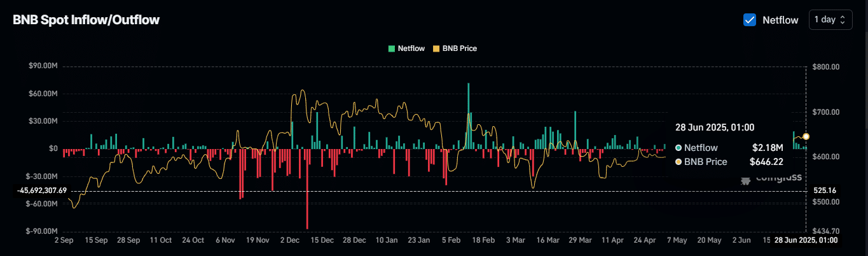Click the $-60.00M left axis label
This screenshot has width=868, height=256.
point(42,204)
